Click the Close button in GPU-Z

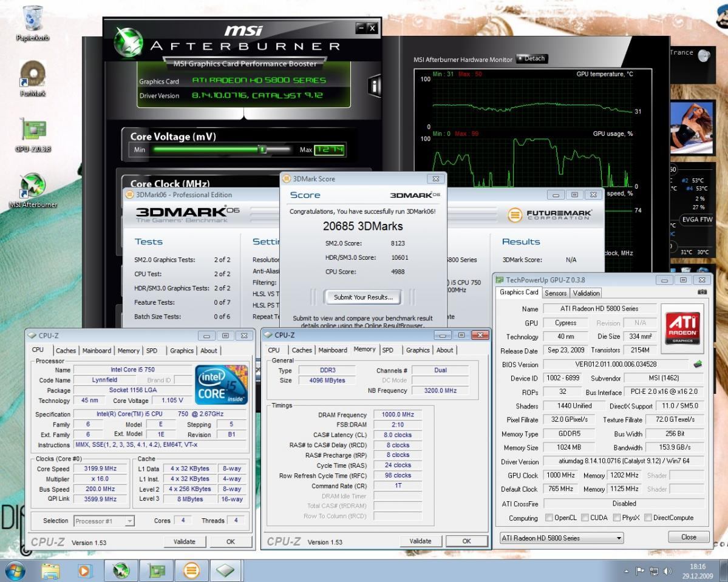[x=689, y=537]
